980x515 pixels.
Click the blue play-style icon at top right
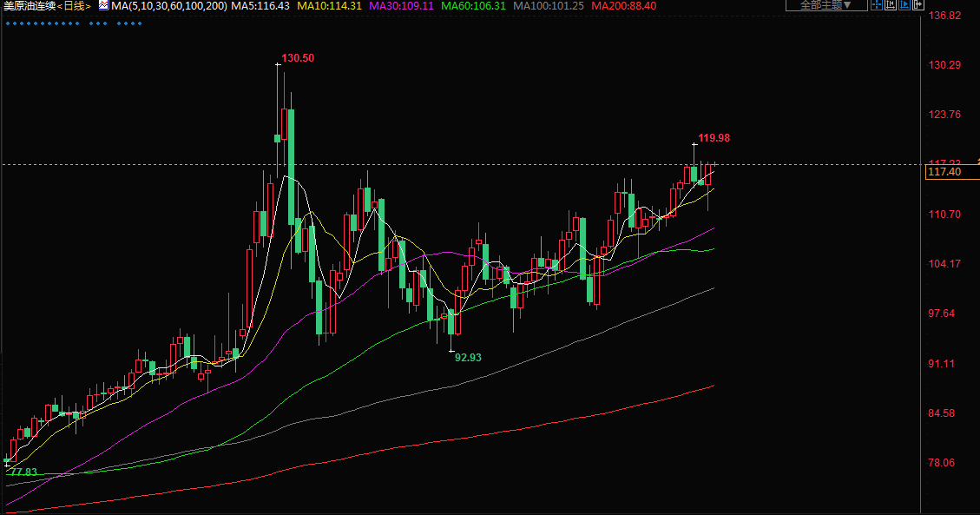coord(904,5)
